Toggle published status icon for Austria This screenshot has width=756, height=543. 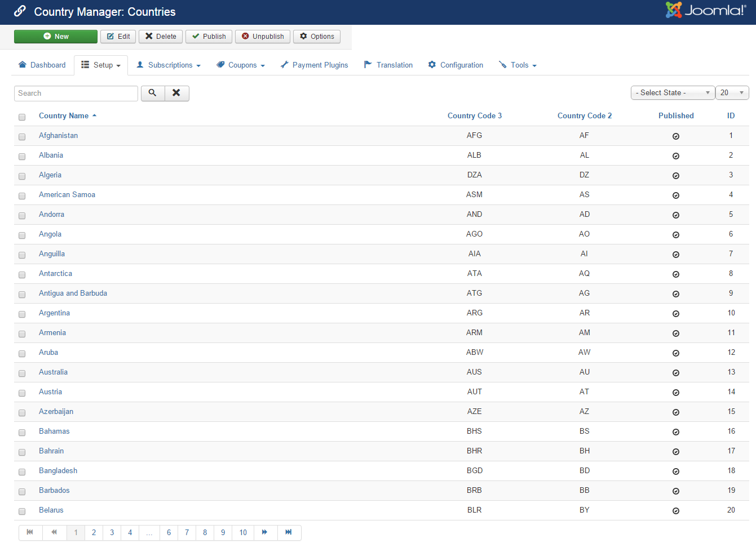[676, 393]
